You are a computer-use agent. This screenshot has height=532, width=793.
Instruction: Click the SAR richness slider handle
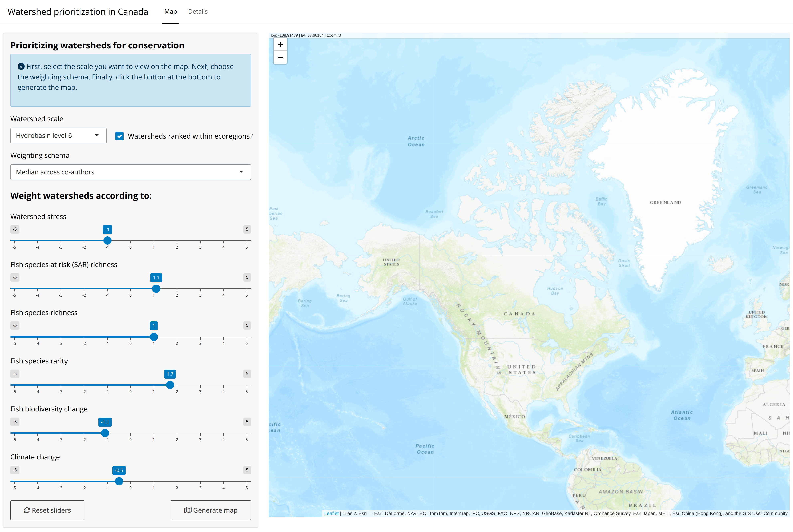156,289
